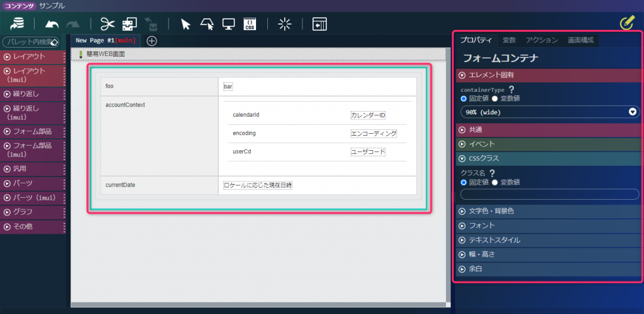This screenshot has height=314, width=644.
Task: Collapse the CSSクラス section
Action: click(548, 158)
